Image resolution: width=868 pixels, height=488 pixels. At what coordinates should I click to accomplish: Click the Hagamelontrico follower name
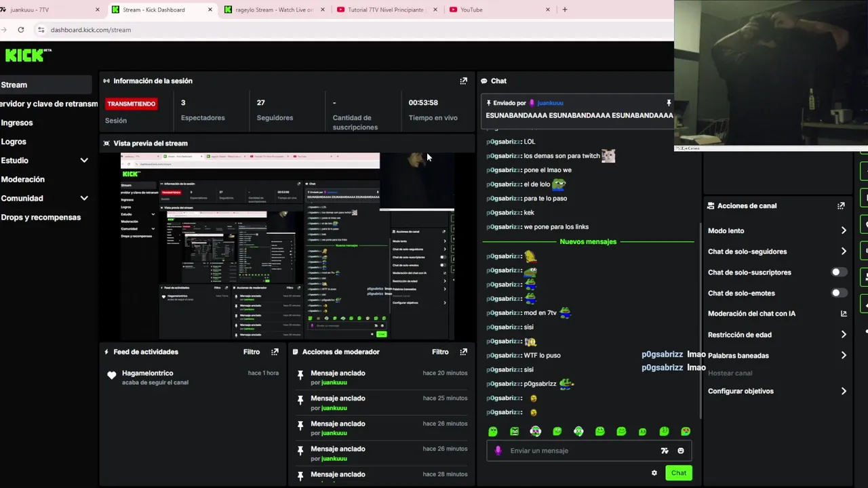(148, 373)
